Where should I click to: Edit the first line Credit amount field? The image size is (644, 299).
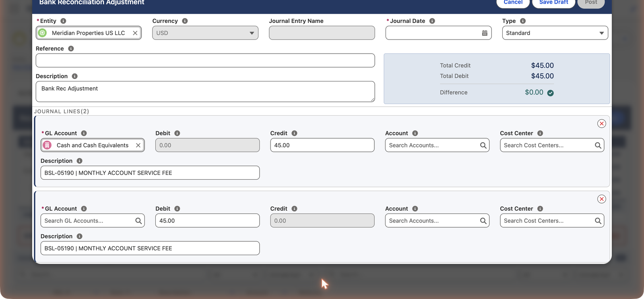pyautogui.click(x=322, y=145)
